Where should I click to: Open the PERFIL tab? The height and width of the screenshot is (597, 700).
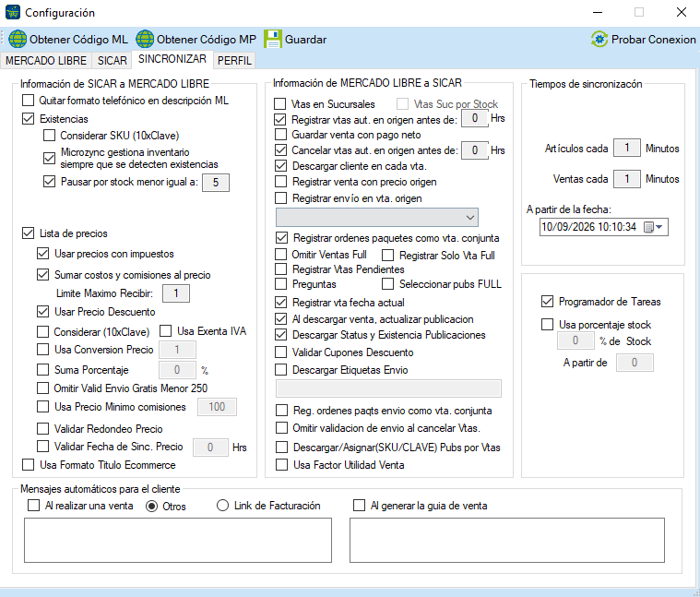tap(234, 60)
